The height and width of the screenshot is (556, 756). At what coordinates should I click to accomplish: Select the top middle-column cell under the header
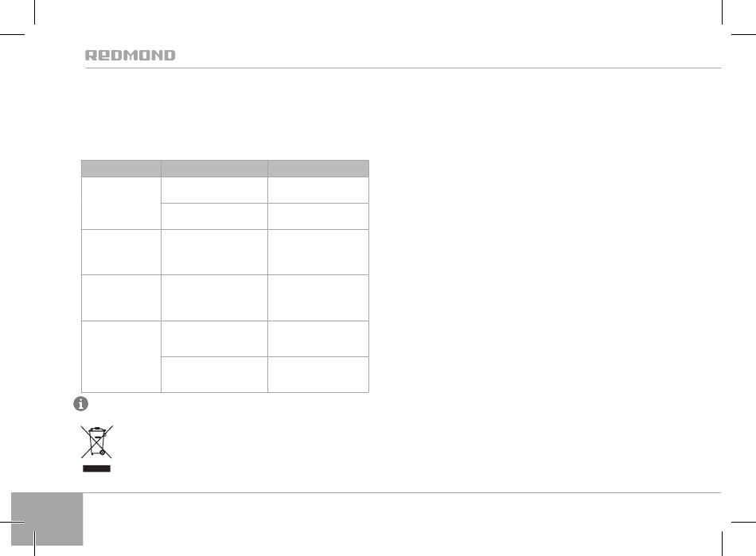tap(214, 190)
